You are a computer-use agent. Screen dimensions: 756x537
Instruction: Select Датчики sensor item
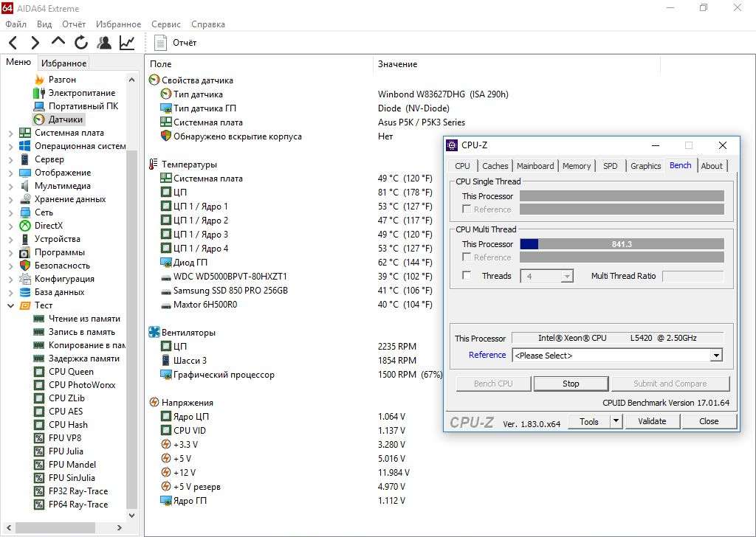pyautogui.click(x=59, y=119)
